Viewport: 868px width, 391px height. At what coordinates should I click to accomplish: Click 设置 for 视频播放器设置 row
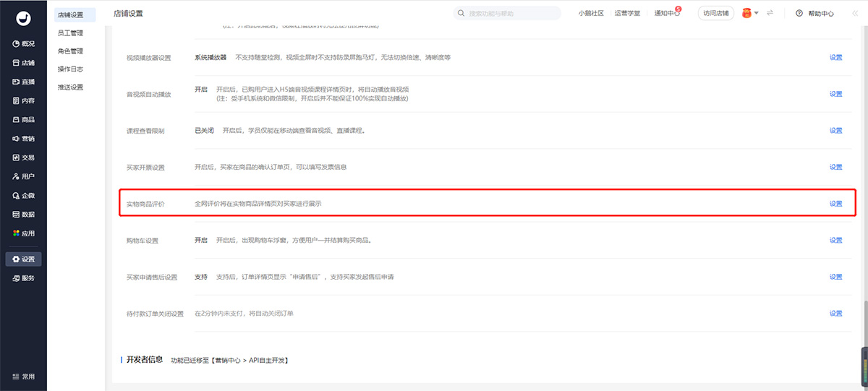point(836,57)
